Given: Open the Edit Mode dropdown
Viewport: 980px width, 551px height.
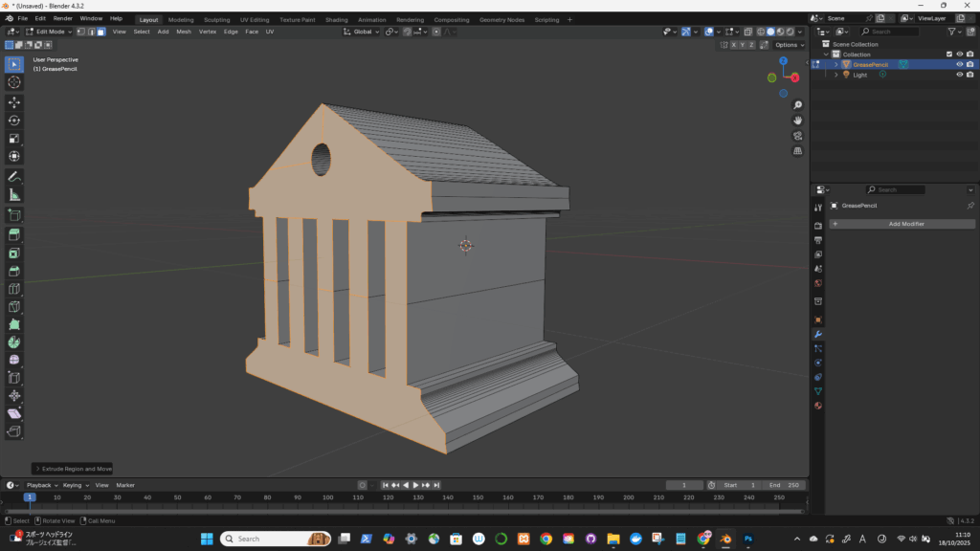Looking at the screenshot, I should click(48, 32).
